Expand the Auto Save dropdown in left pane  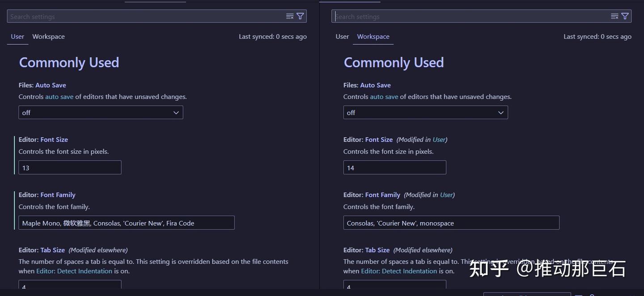pyautogui.click(x=101, y=112)
